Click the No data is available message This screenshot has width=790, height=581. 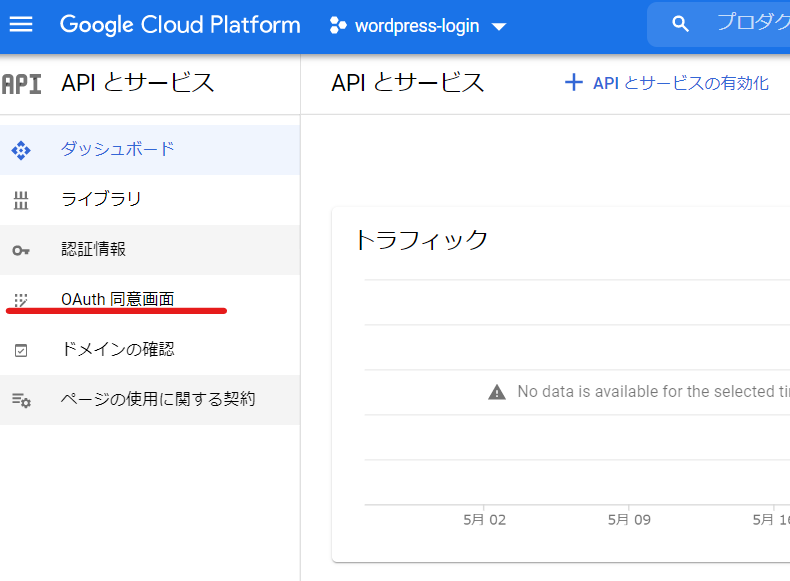click(x=653, y=392)
